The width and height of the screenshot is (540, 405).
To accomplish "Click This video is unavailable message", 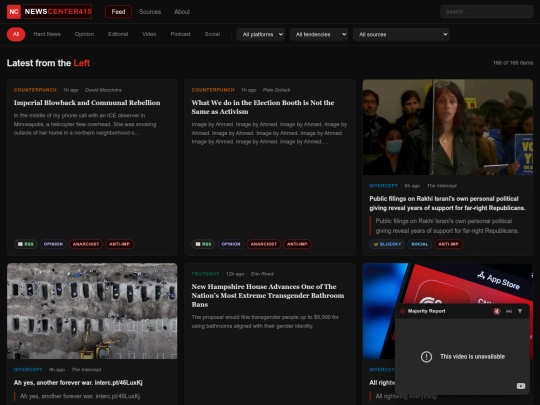I will pyautogui.click(x=472, y=356).
